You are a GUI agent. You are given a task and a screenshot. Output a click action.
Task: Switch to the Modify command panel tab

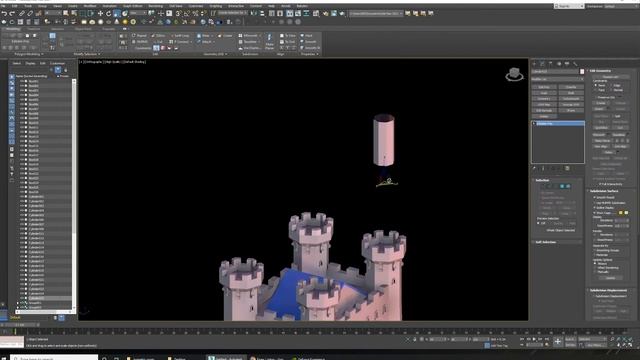click(542, 64)
